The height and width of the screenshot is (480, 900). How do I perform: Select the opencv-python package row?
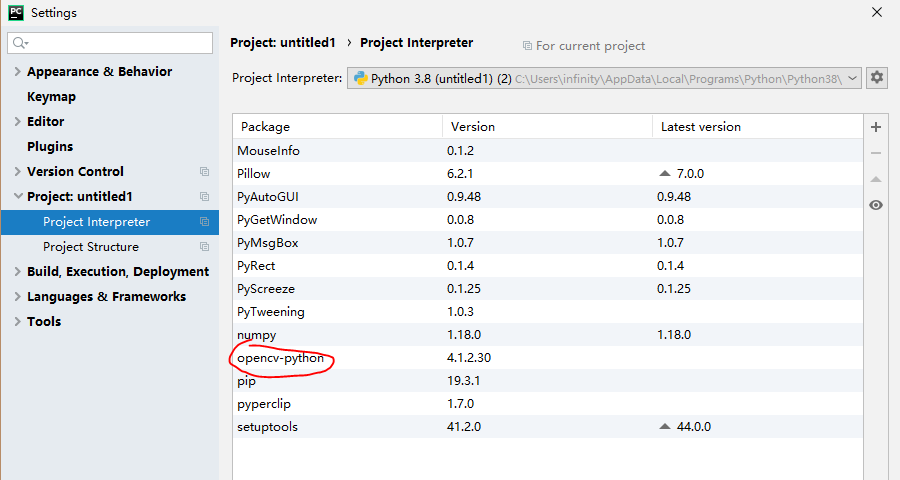point(548,357)
